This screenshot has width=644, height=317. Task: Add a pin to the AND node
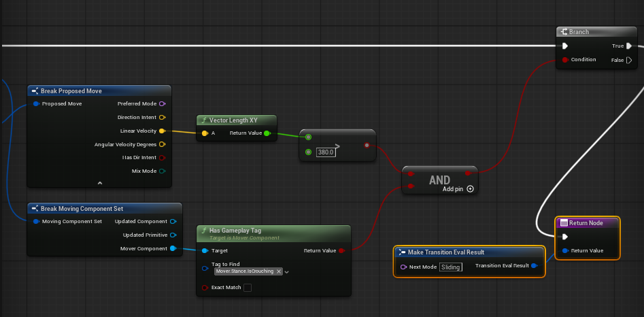point(471,189)
